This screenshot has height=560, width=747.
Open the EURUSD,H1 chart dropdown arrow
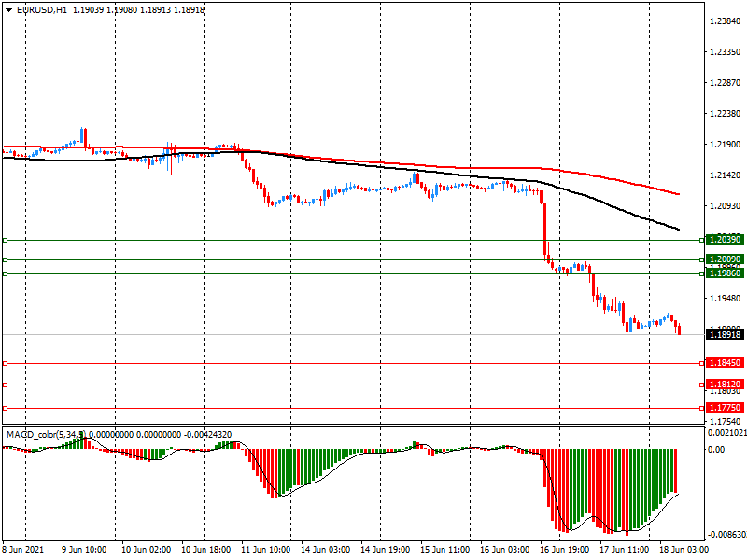tap(8, 10)
